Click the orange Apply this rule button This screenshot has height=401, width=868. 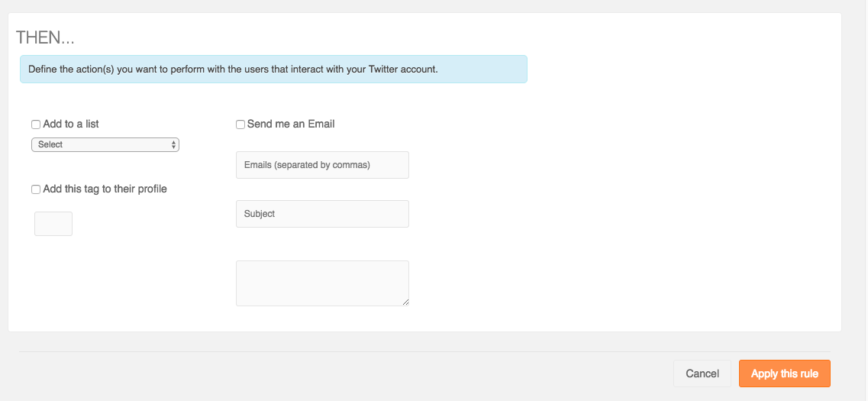pyautogui.click(x=785, y=374)
